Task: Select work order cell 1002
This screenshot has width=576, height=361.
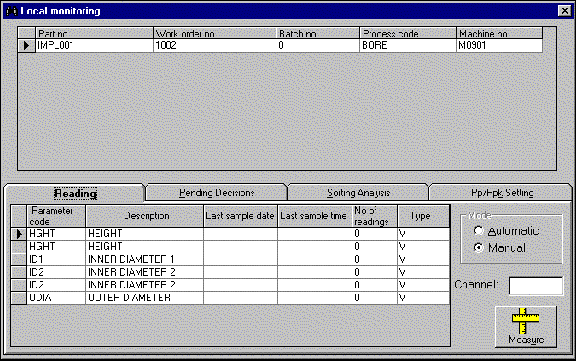Action: 215,46
